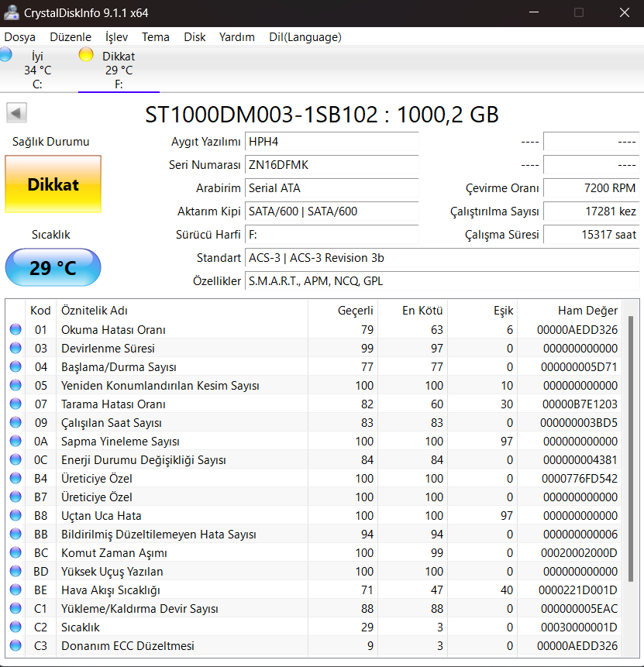
Task: Click the Çevirme Oranı value 7200 RPM
Action: pyautogui.click(x=591, y=188)
